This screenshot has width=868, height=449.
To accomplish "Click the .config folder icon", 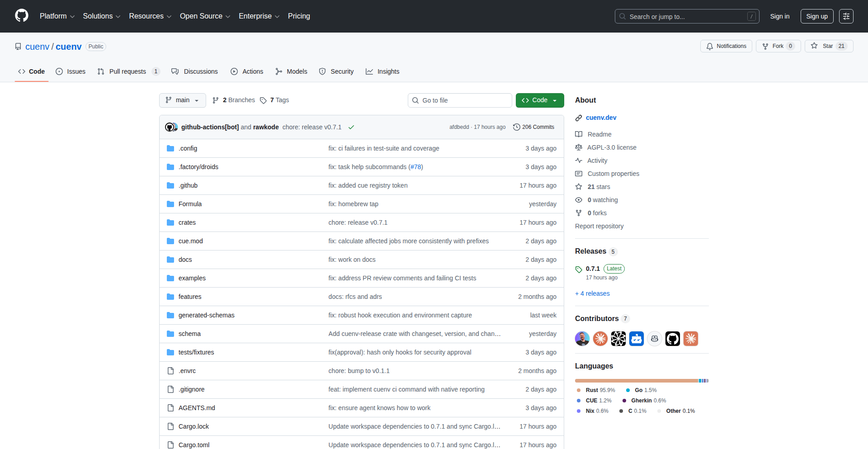I will click(x=170, y=148).
